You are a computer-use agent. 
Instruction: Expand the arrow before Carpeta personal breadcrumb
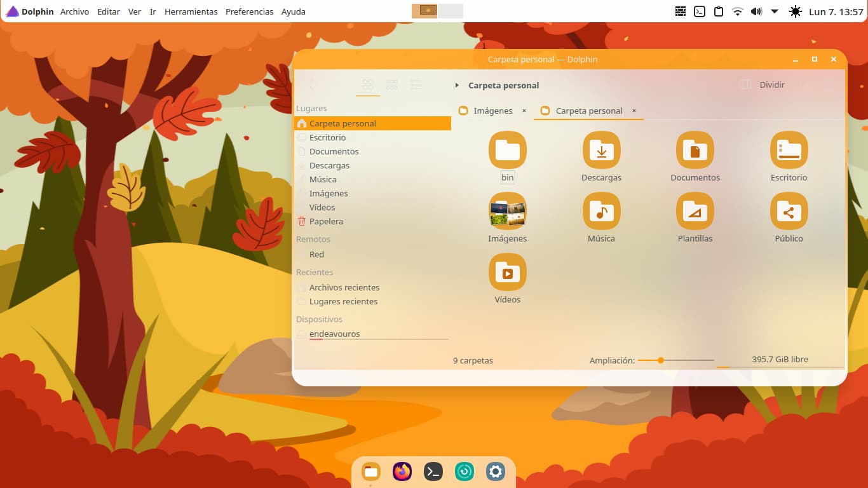tap(457, 85)
